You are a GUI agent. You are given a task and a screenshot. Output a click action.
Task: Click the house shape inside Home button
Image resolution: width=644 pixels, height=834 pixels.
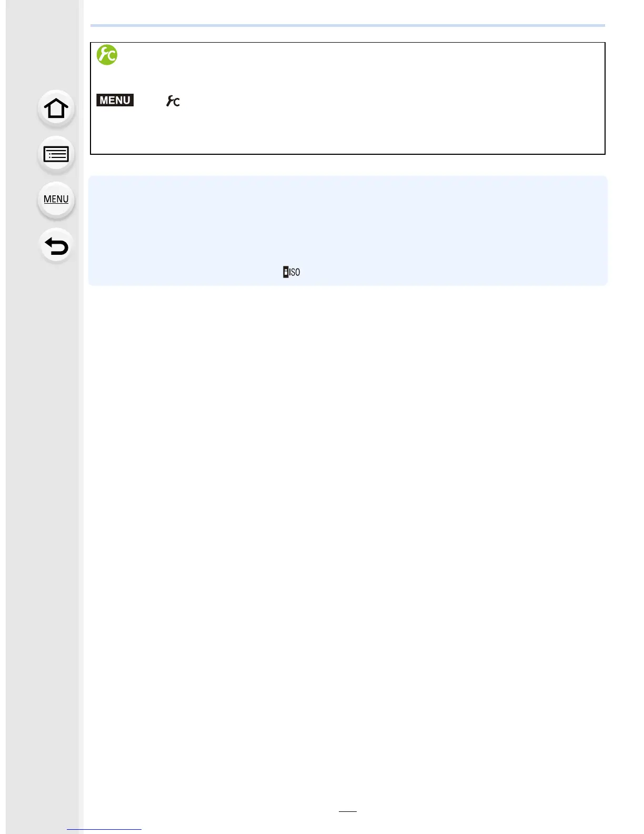click(x=56, y=108)
